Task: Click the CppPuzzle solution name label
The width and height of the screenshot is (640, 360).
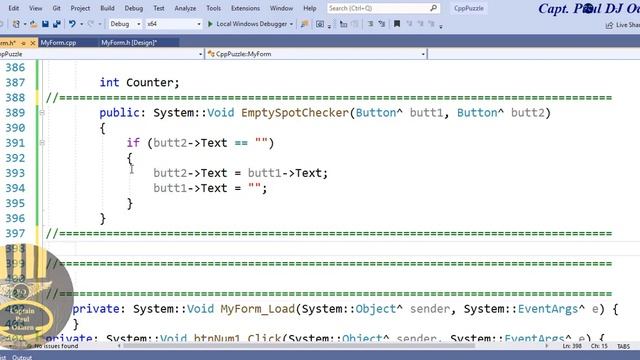Action: 469,8
